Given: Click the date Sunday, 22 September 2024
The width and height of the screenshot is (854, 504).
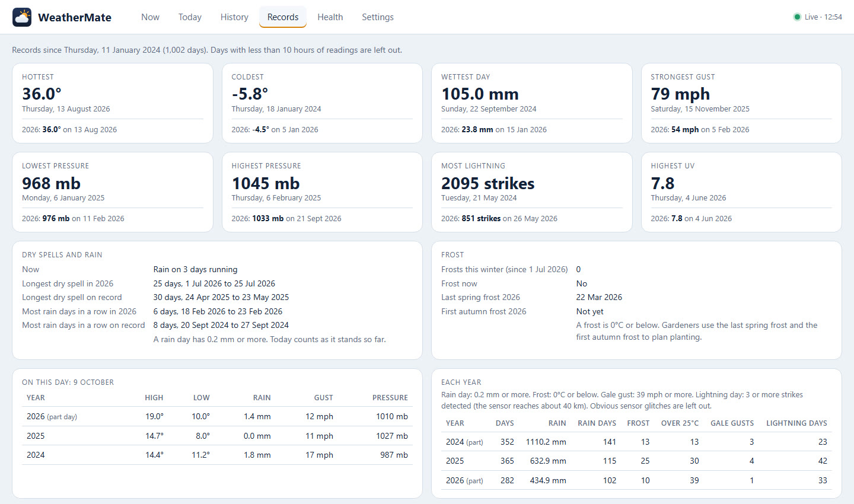Looking at the screenshot, I should click(x=489, y=109).
